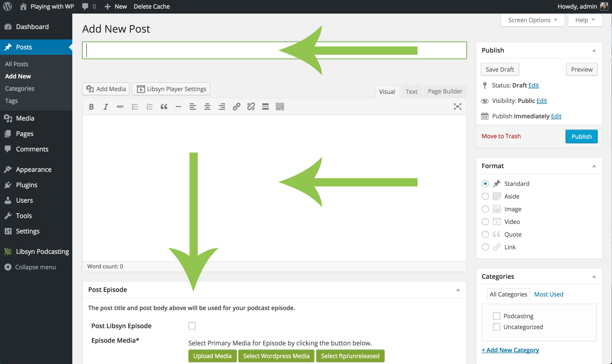Align text left
Image resolution: width=612 pixels, height=364 pixels.
click(x=193, y=107)
